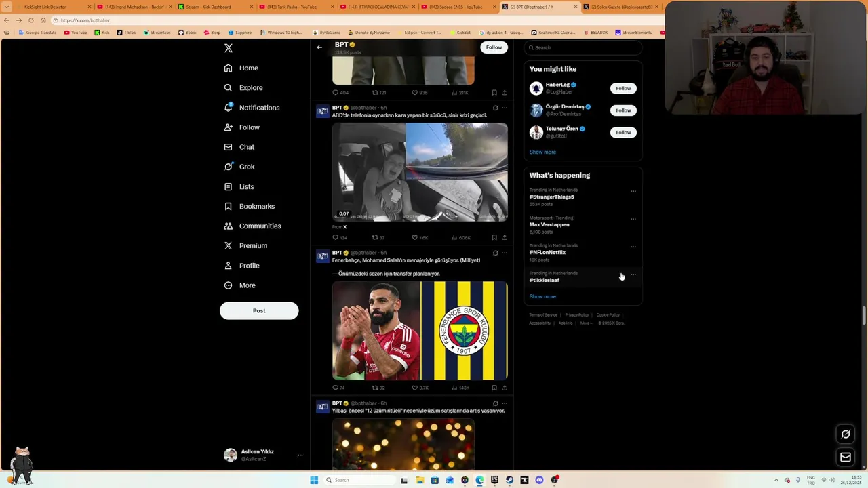
Task: View analytics of ABD driver crash post
Action: 461,237
